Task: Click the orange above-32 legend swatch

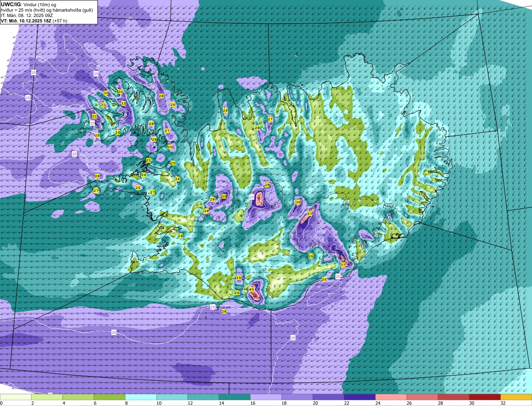Action: [x=516, y=397]
